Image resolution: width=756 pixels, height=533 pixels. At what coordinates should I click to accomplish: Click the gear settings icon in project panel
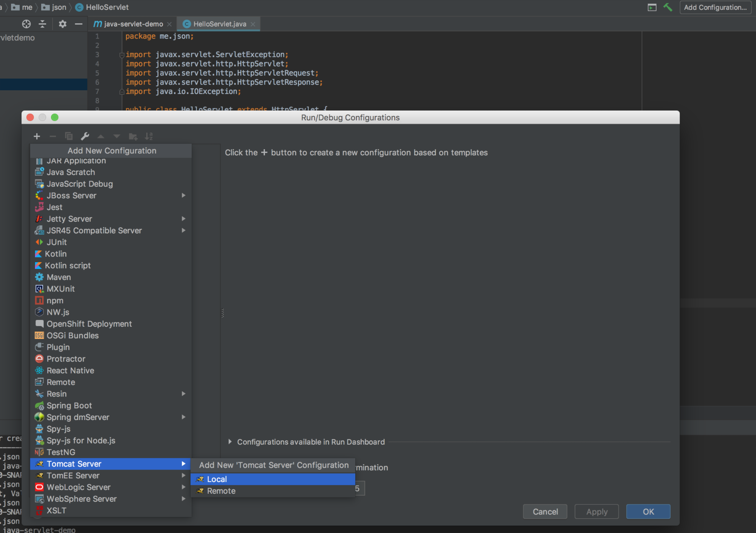[x=62, y=24]
